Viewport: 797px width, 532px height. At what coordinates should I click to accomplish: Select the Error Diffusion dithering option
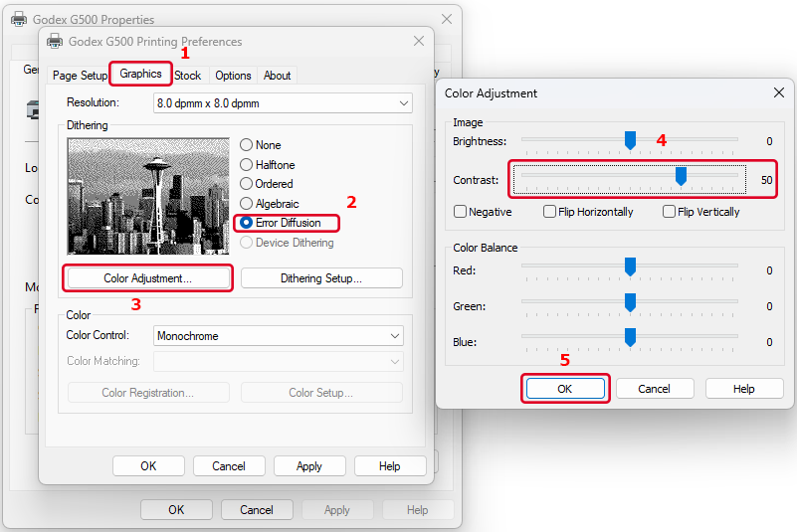pos(246,223)
